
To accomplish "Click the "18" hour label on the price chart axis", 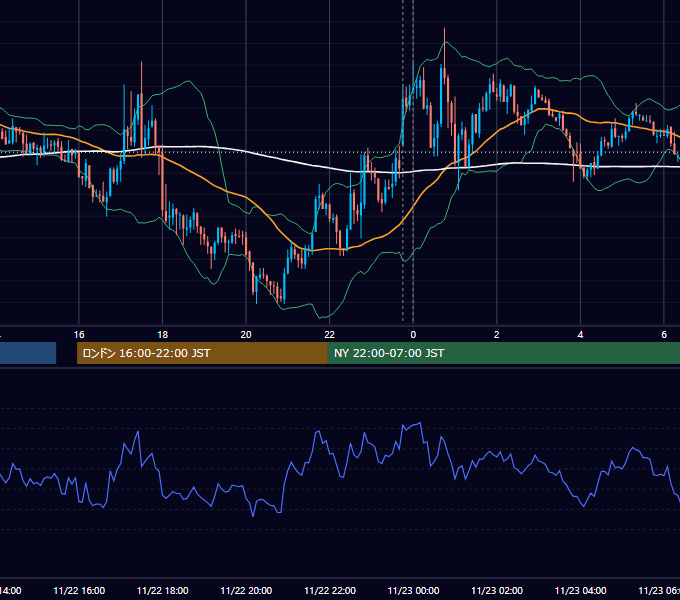I will [x=163, y=335].
